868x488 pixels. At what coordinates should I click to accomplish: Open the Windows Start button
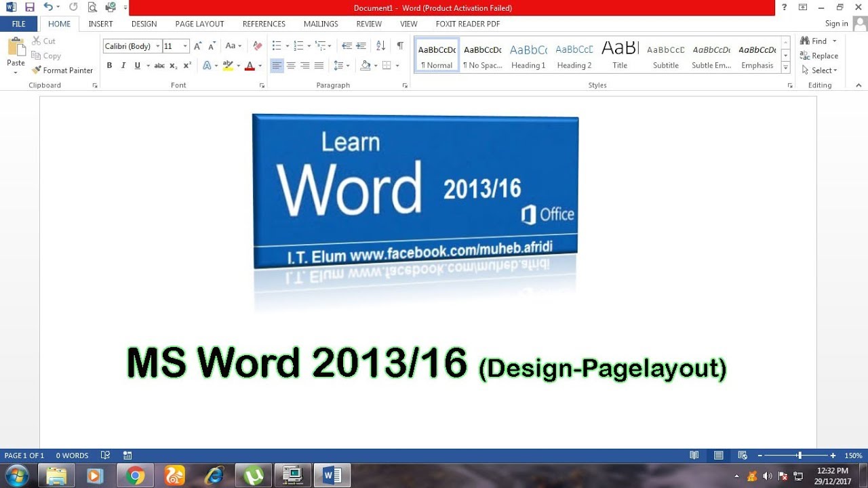click(x=16, y=476)
